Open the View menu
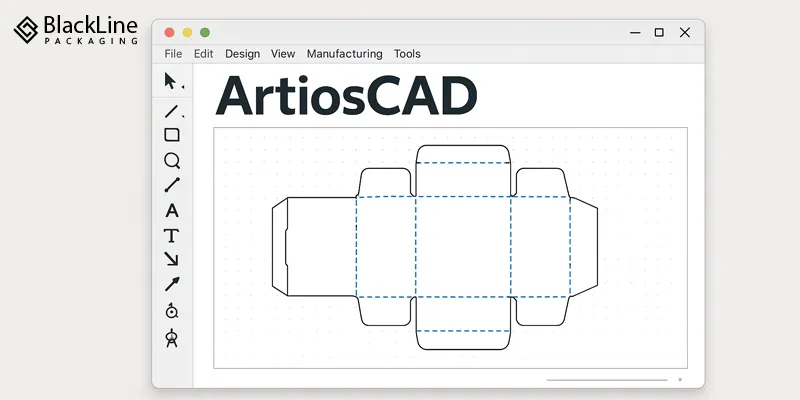Viewport: 800px width, 400px height. click(x=283, y=54)
